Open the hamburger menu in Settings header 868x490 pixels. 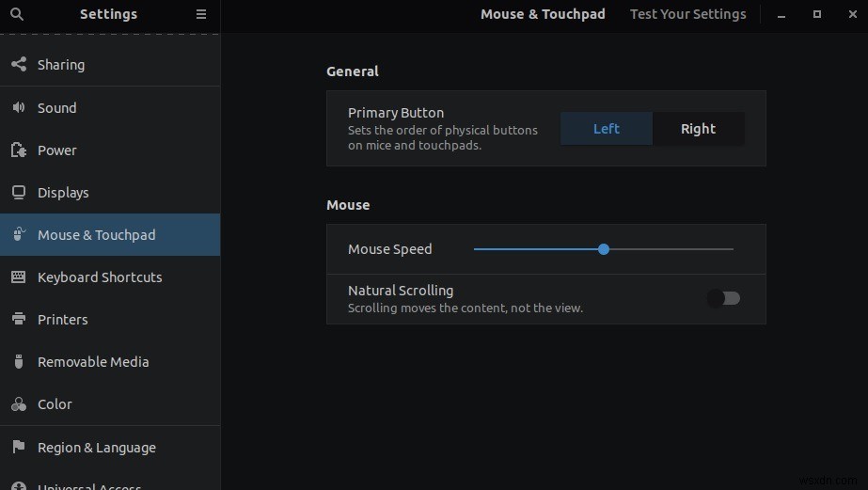tap(201, 14)
